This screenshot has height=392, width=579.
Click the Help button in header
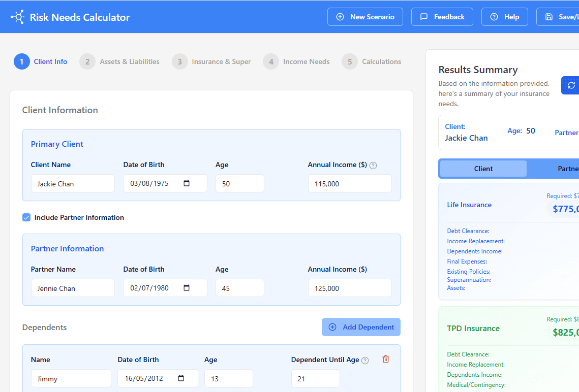(504, 17)
